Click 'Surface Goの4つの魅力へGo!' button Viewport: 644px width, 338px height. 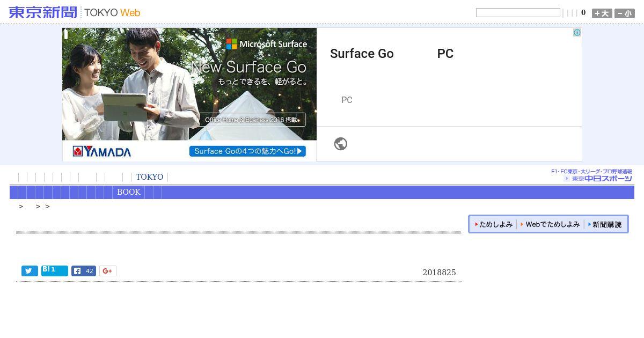coord(247,151)
